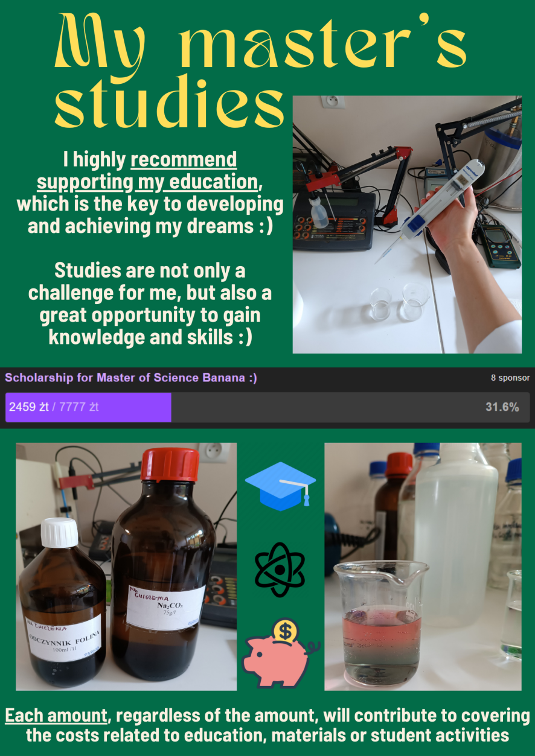This screenshot has height=756, width=535.
Task: Click the red cap of large brown bottle
Action: click(170, 465)
